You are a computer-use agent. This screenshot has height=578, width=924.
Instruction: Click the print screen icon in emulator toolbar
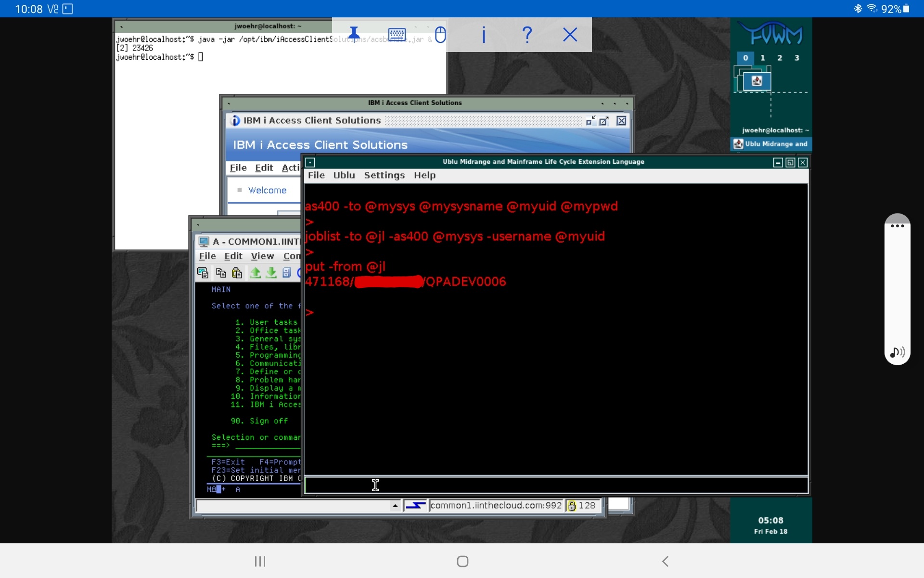(203, 273)
